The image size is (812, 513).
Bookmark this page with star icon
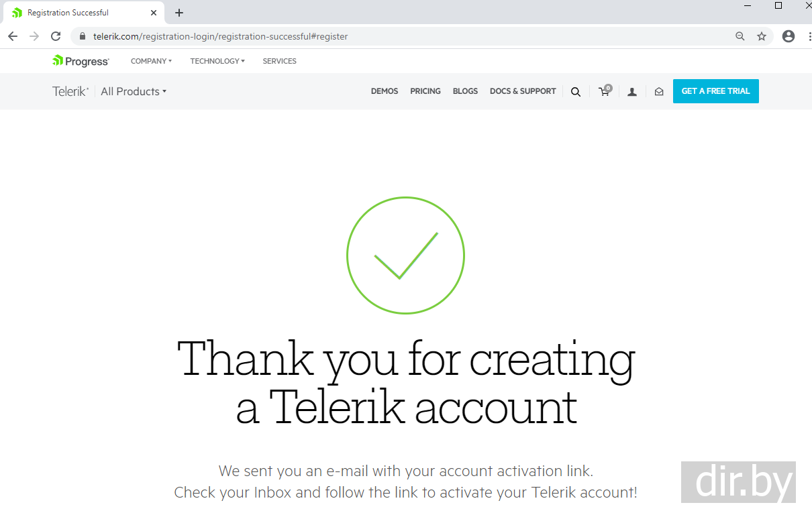pyautogui.click(x=762, y=36)
